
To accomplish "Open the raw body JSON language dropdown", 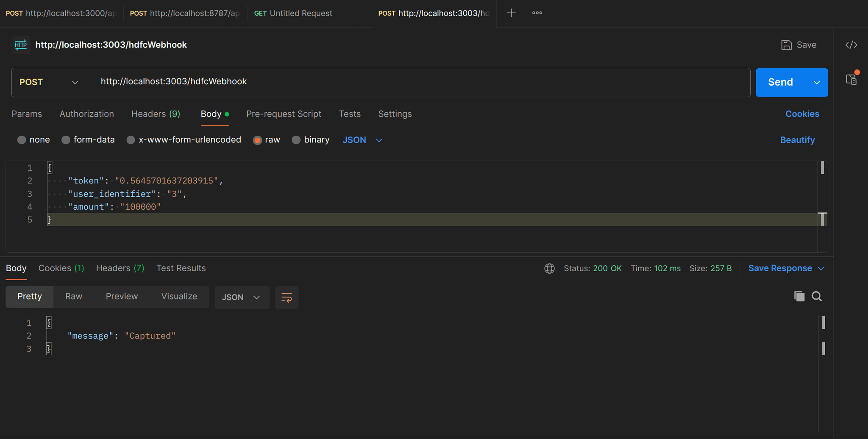I will 362,140.
